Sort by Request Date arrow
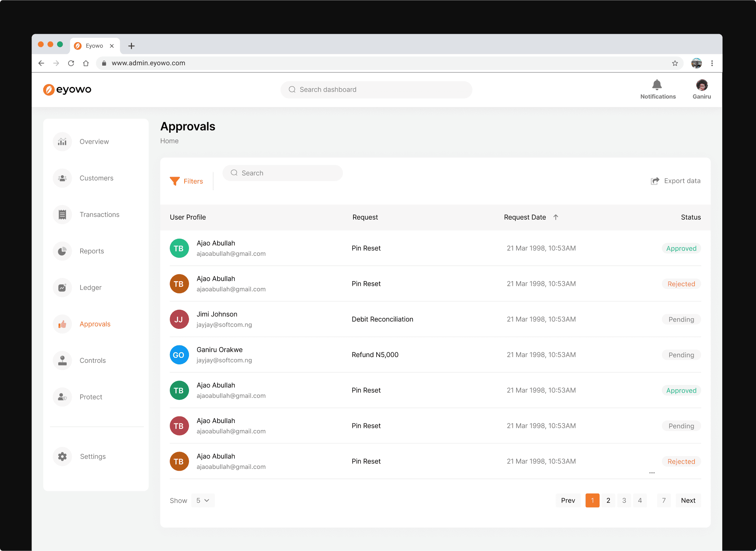The image size is (756, 551). tap(556, 217)
